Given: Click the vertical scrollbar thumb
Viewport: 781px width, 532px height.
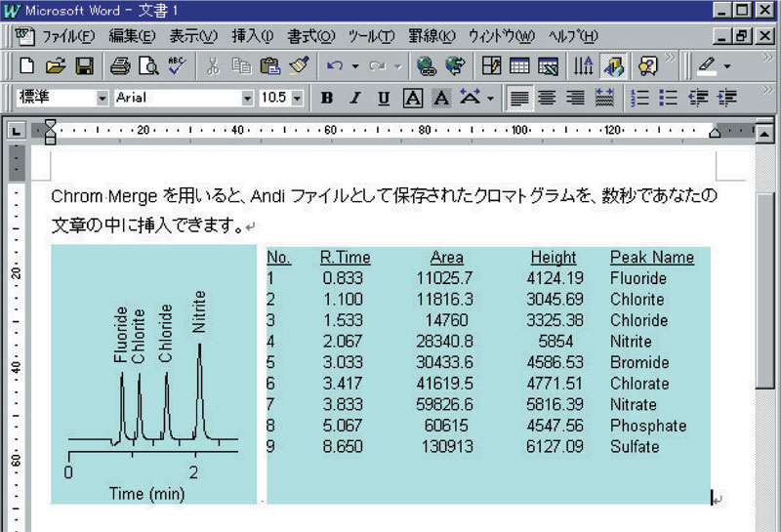Looking at the screenshot, I should click(764, 289).
